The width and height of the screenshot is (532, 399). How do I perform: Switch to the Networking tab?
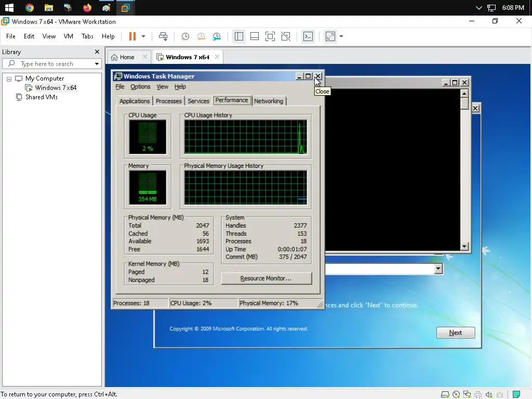point(269,101)
